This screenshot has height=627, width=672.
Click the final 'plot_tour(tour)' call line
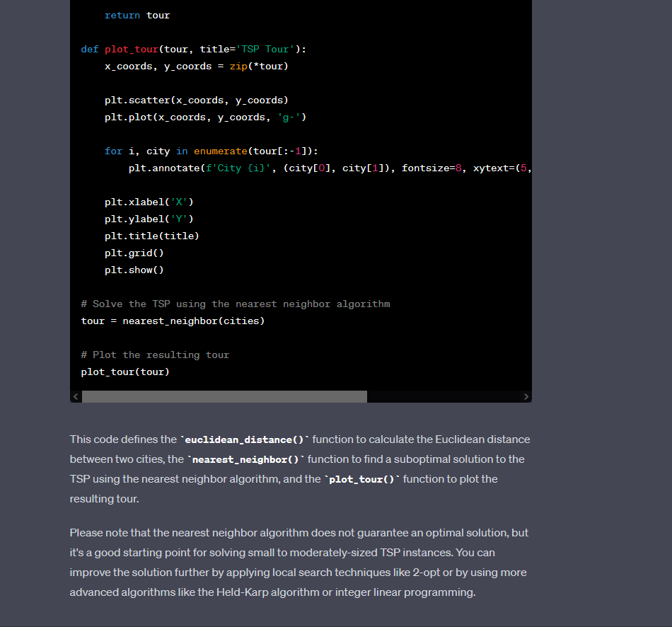coord(125,372)
